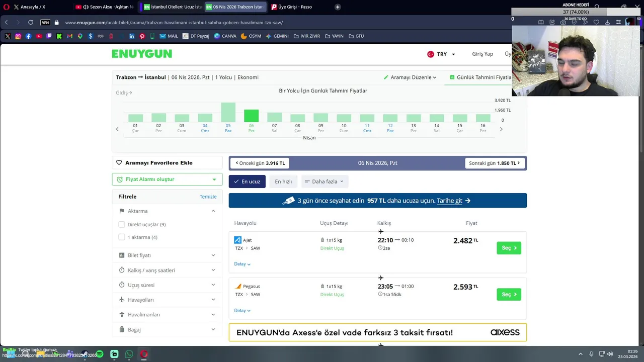Open the MAIL bookmark

point(169,36)
